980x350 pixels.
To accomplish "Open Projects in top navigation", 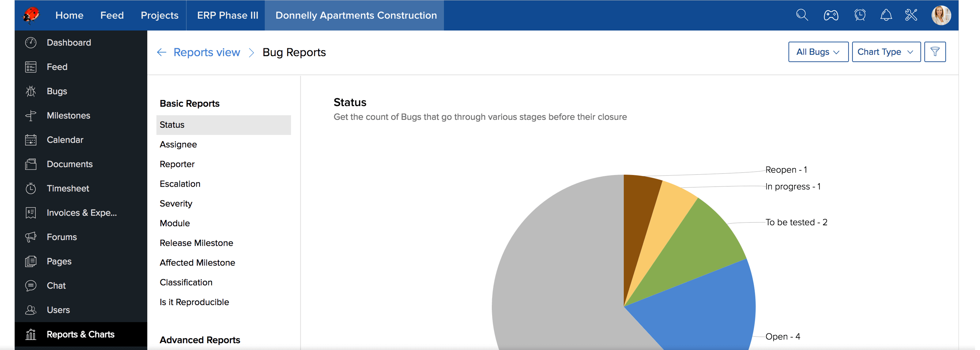I will tap(159, 15).
